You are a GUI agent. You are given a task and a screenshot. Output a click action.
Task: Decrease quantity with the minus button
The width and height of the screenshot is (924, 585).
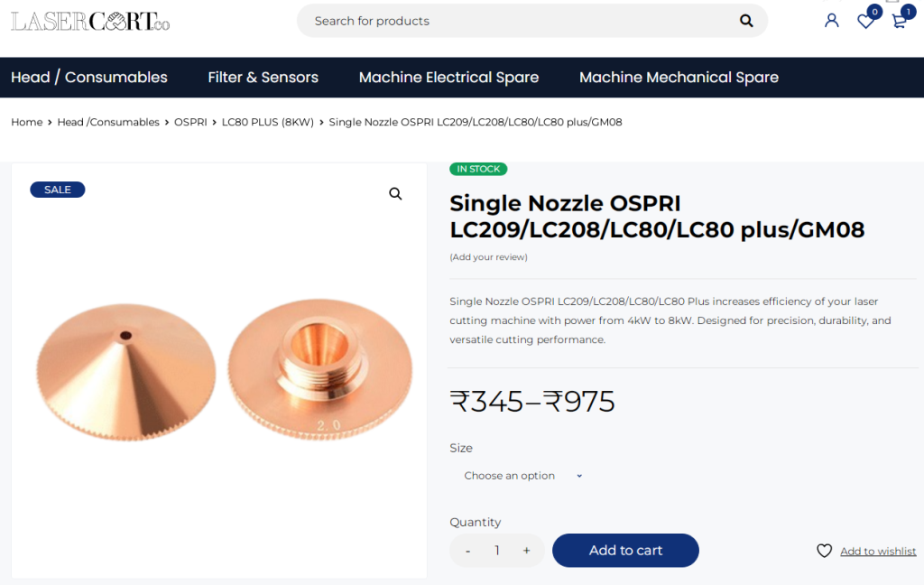pyautogui.click(x=467, y=551)
